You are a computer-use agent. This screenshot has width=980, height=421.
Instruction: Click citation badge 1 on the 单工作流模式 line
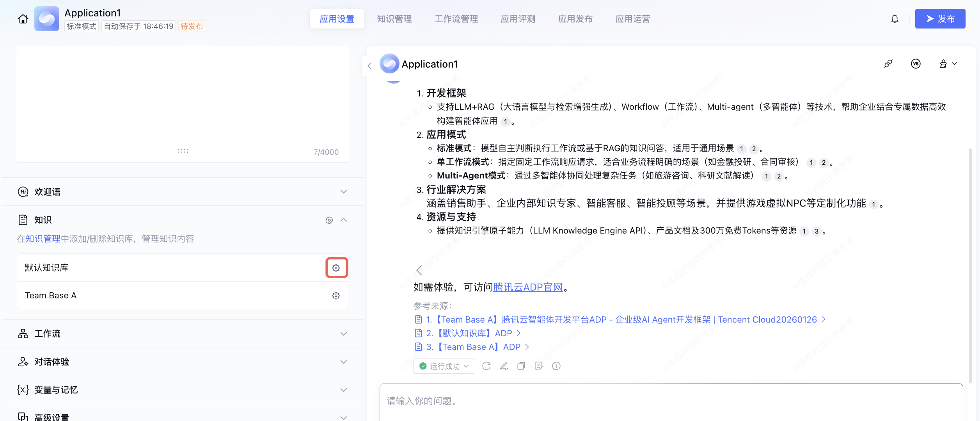(x=811, y=162)
